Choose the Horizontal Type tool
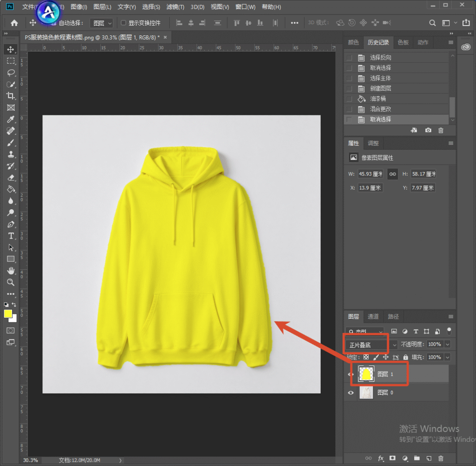476x466 pixels. (11, 236)
